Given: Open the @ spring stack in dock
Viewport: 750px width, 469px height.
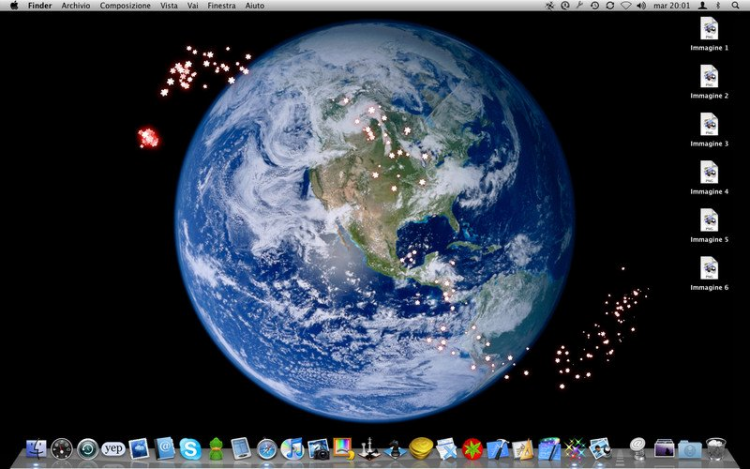Looking at the screenshot, I should [638, 448].
